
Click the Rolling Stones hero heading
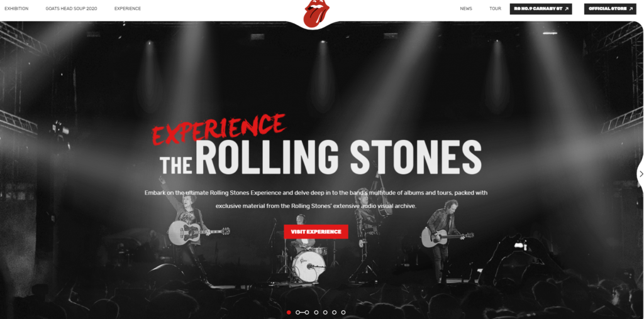click(321, 157)
